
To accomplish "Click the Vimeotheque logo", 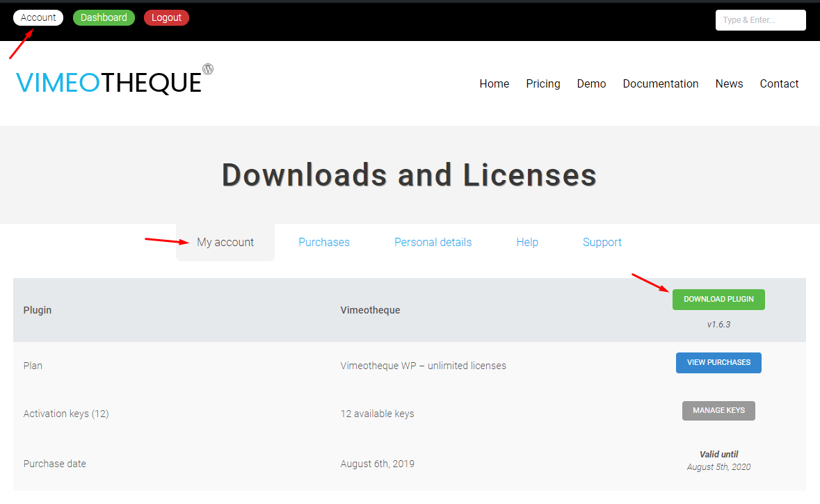I will tap(115, 80).
